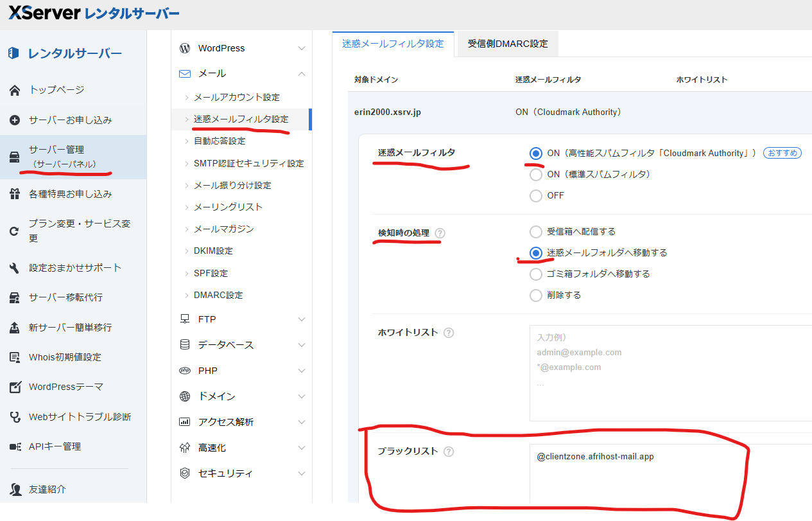The height and width of the screenshot is (521, 812).
Task: Click the monitor icon beside FTP
Action: pos(185,319)
